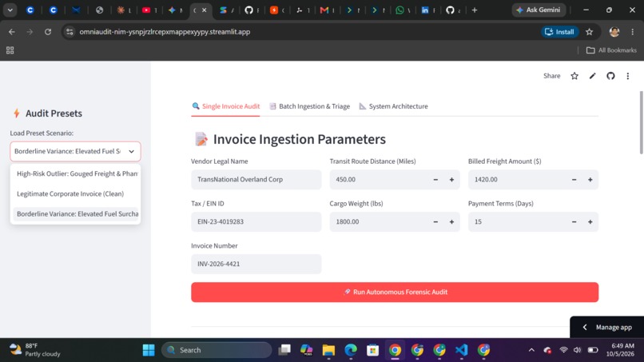Open the tab search dropdown arrow

[10, 10]
